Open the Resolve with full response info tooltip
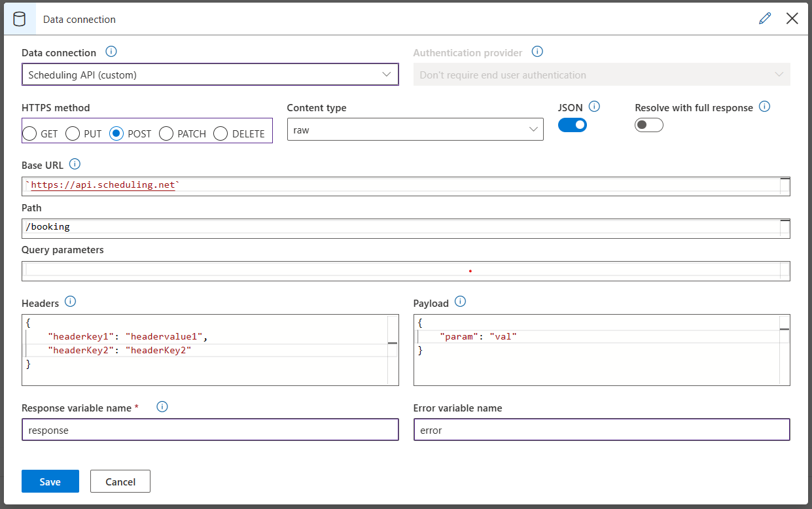This screenshot has height=509, width=812. tap(764, 107)
